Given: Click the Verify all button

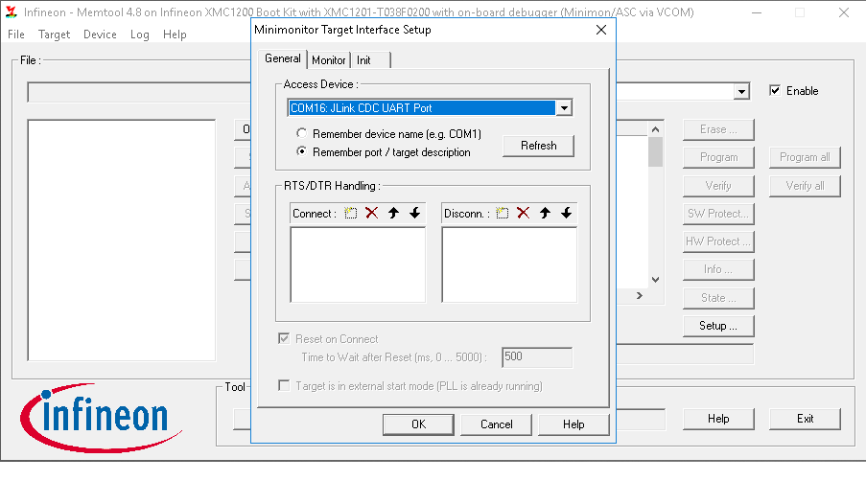Looking at the screenshot, I should (805, 186).
